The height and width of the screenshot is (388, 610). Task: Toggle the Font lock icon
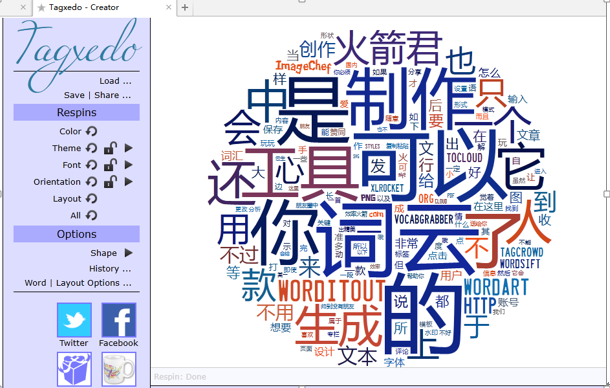[110, 165]
